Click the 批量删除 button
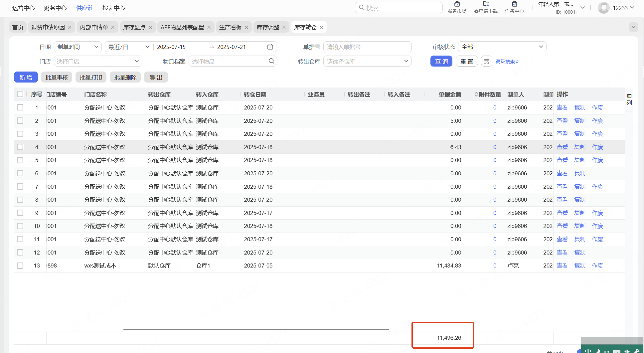This screenshot has width=644, height=353. pyautogui.click(x=125, y=78)
